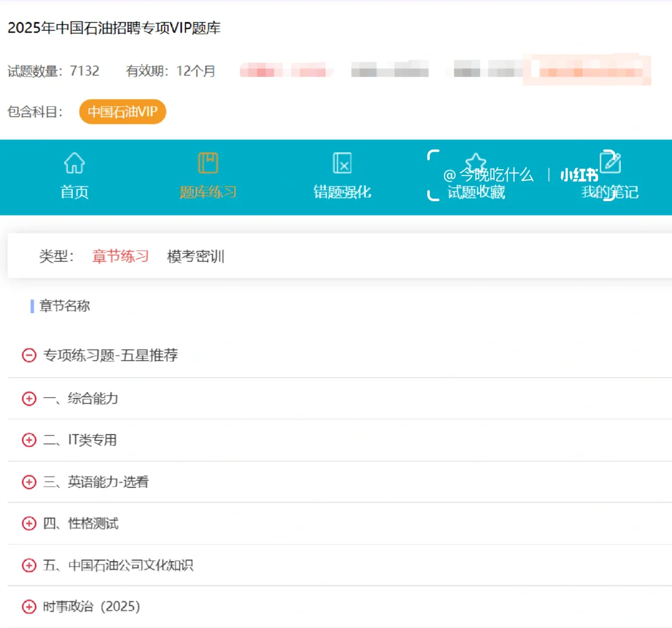Expand 时事政治 (2025) with the plus icon
The image size is (672, 628).
[x=29, y=606]
